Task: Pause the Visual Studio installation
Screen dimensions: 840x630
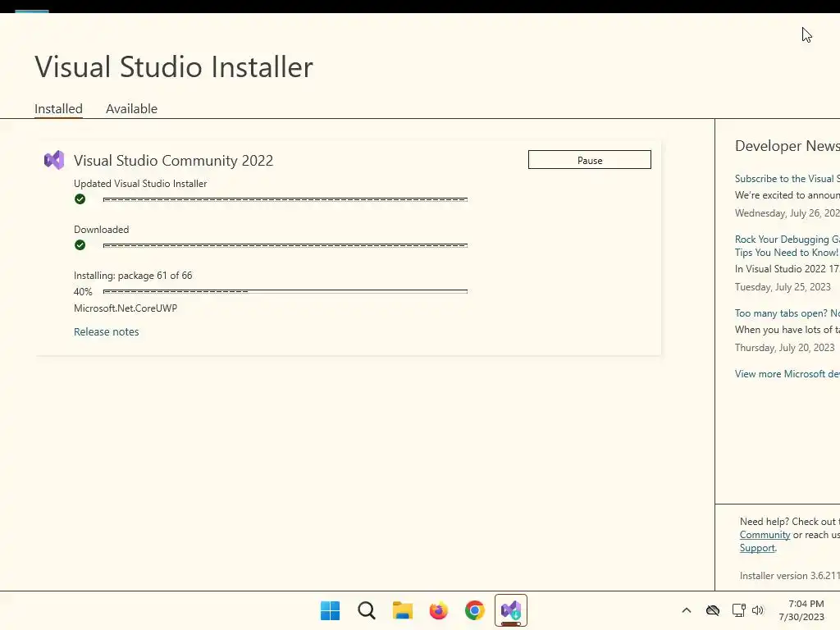Action: 590,160
